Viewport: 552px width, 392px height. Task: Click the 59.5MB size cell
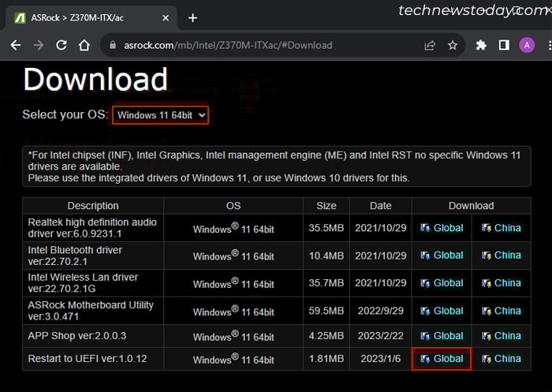coord(326,311)
